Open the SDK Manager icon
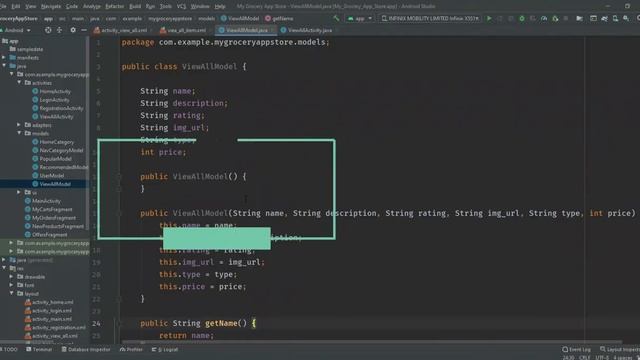The image size is (640, 360). 626,18
